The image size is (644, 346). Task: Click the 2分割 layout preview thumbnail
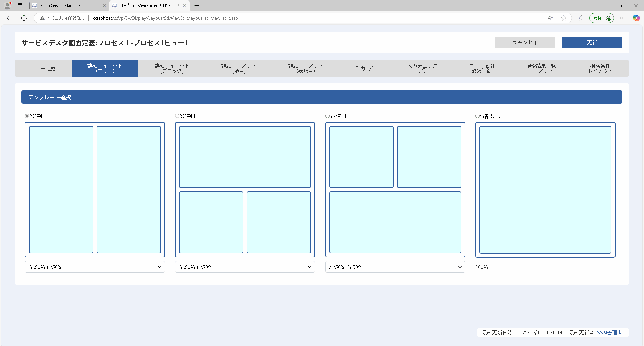click(x=95, y=190)
